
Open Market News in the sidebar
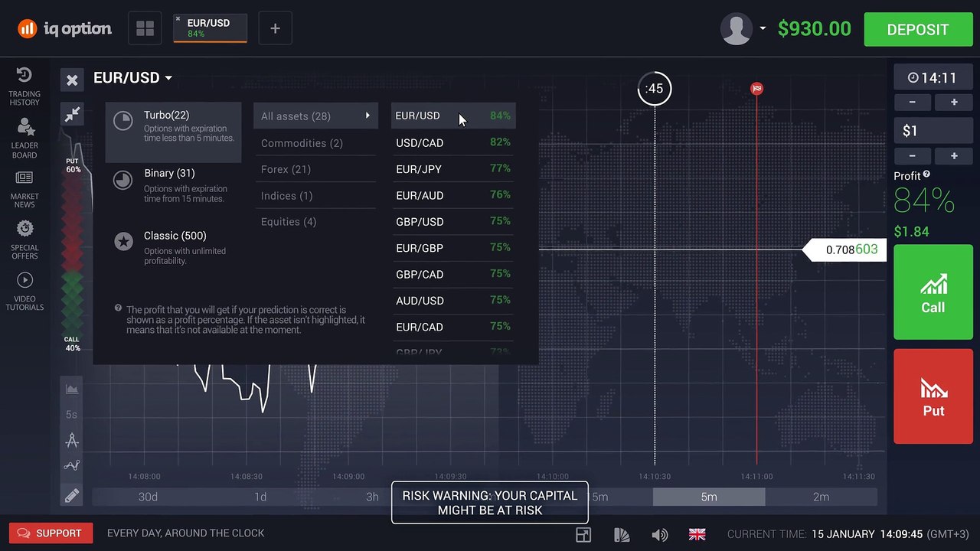coord(24,189)
